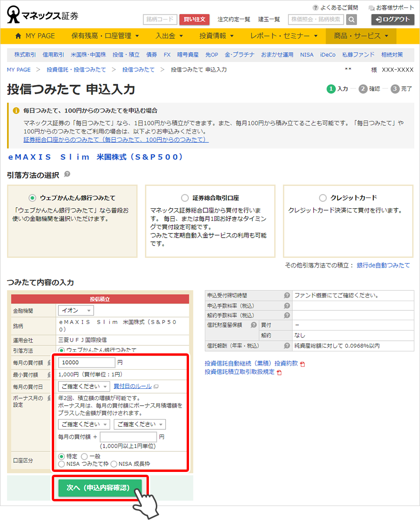Choose NISA 成長枠 radio
The width and height of the screenshot is (420, 520).
114,464
